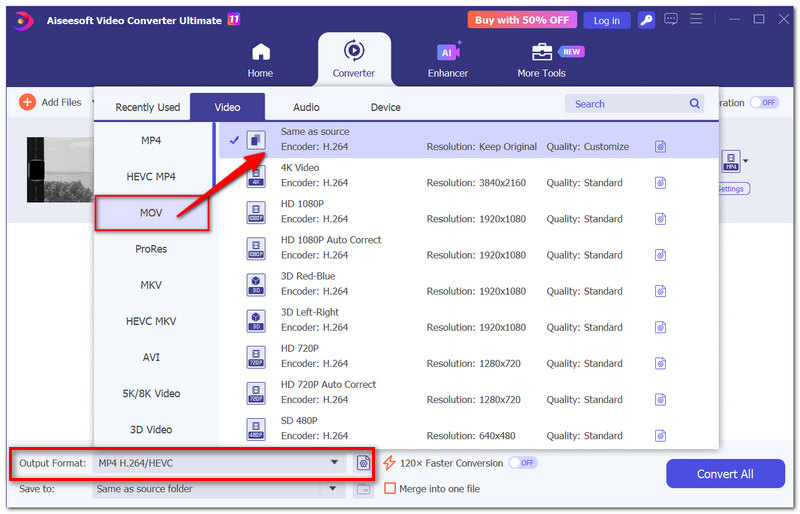Open settings for HD 1080P Auto Correct

click(660, 255)
